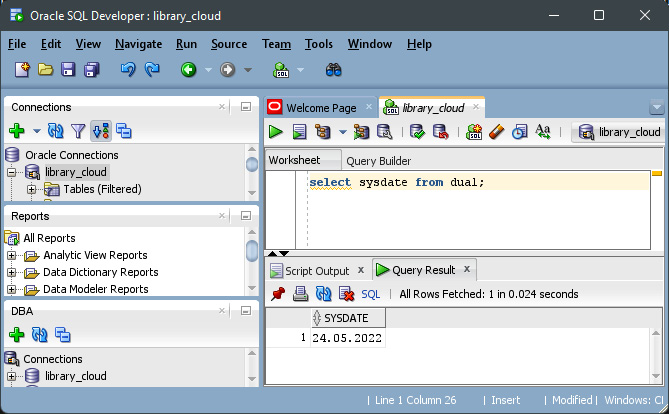Viewport: 669px width, 414px height.
Task: Add a new connection with green plus in Connections
Action: tap(17, 131)
